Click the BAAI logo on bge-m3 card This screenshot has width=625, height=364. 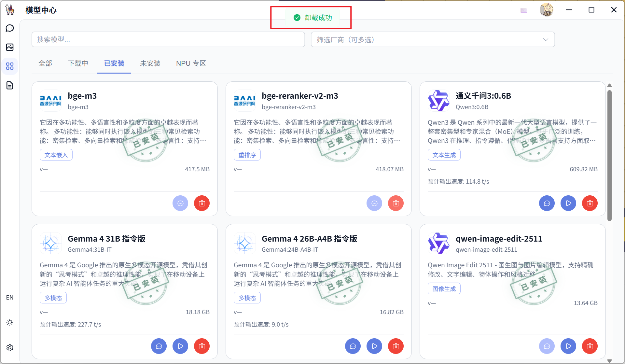tap(50, 101)
